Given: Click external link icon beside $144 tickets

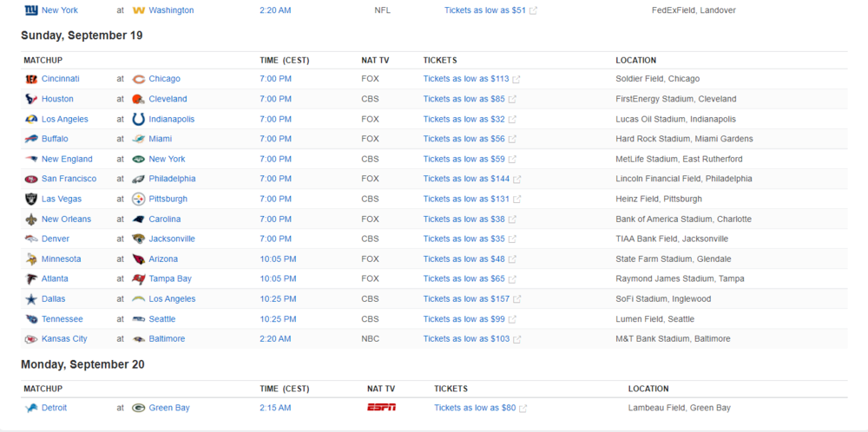Looking at the screenshot, I should tap(516, 180).
